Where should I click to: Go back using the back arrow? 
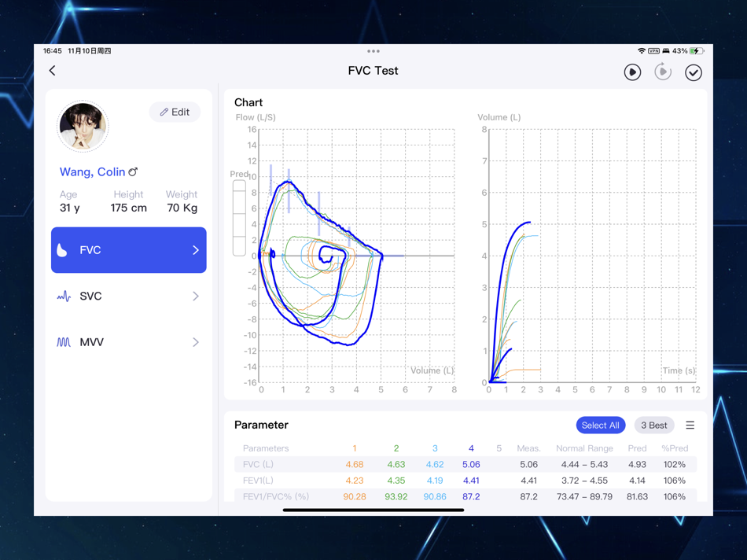point(53,71)
